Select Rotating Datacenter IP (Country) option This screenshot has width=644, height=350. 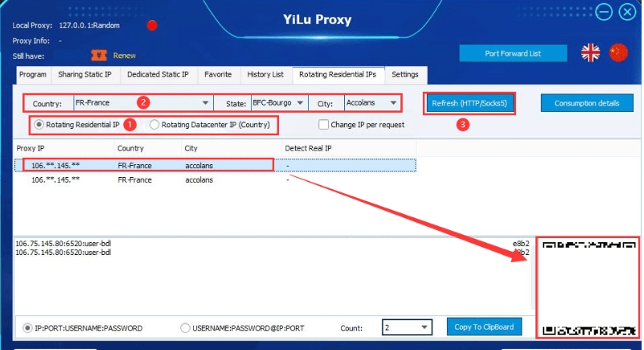[210, 125]
